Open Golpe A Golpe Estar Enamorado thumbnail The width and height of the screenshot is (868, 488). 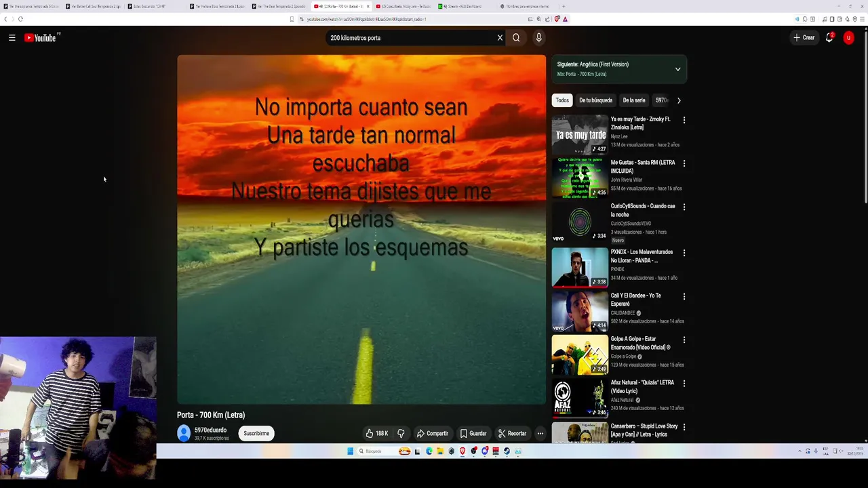click(x=580, y=354)
